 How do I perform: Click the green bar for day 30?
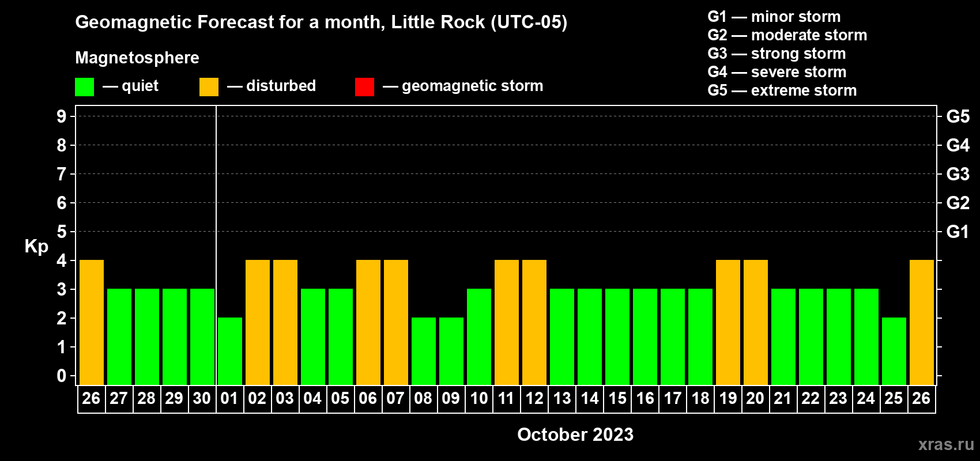coord(202,337)
